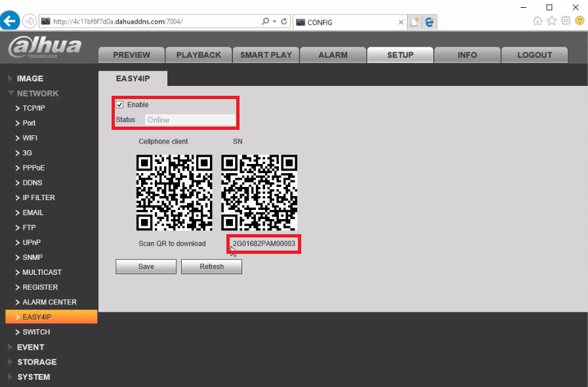Click the SN QR code image
This screenshot has height=387, width=588.
pos(259,192)
